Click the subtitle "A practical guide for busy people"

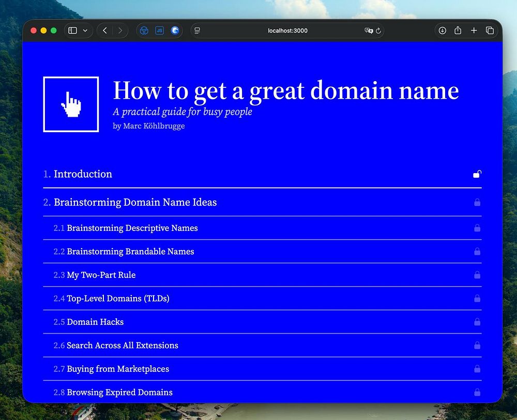[x=183, y=112]
